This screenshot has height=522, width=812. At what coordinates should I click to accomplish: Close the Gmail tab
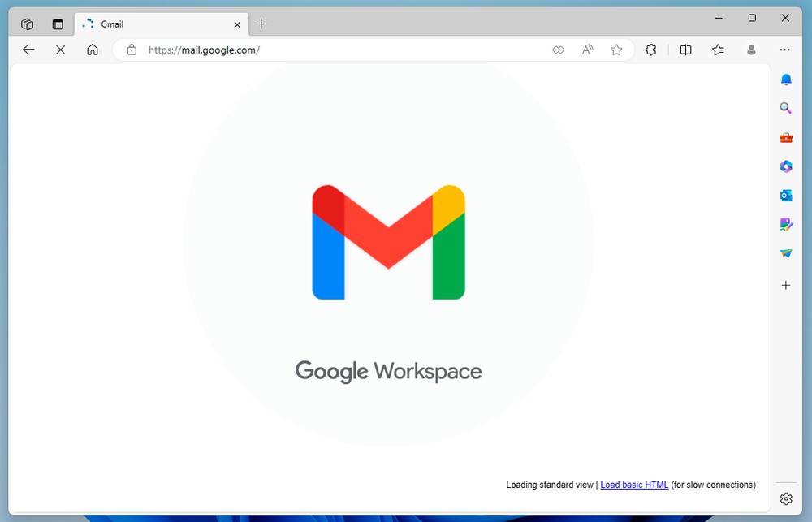(x=237, y=24)
